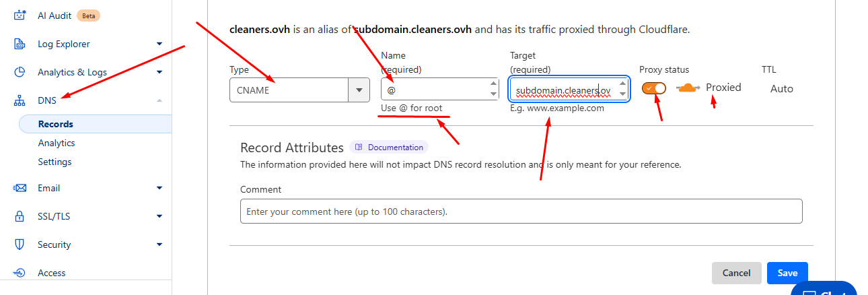Click the Security shield icon
868x295 pixels.
coord(20,244)
